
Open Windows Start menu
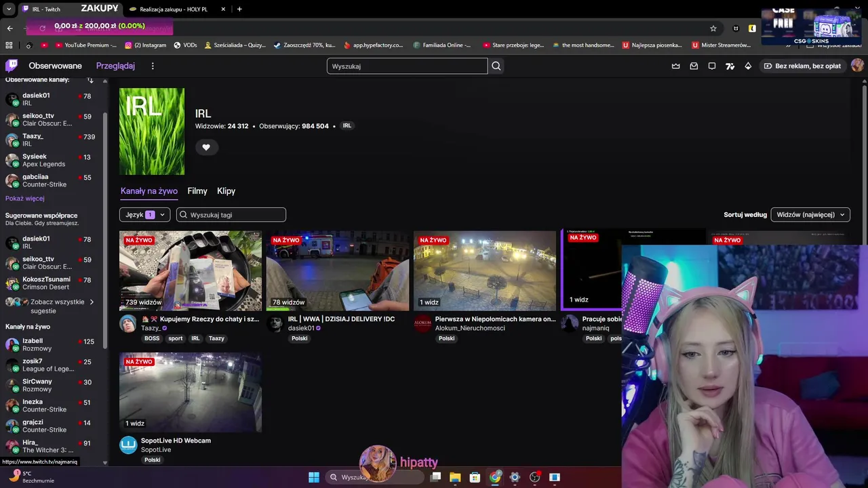[314, 477]
